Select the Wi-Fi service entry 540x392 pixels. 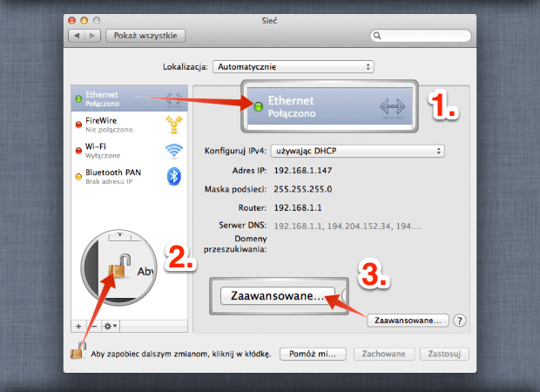130,151
